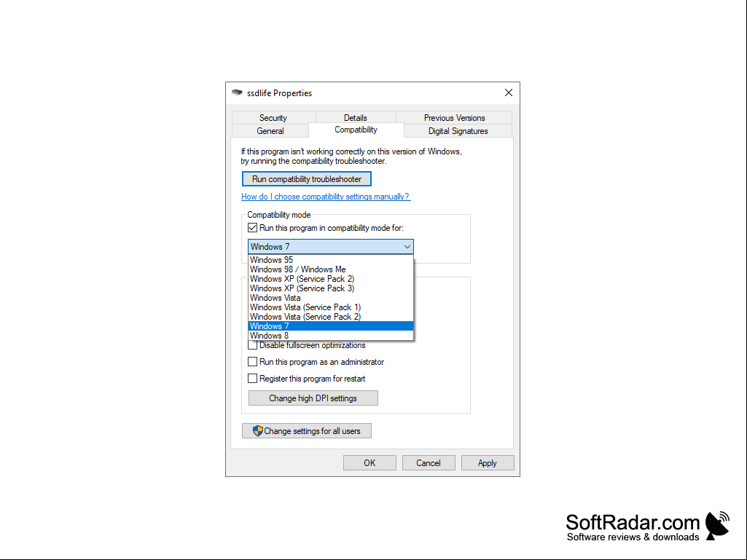This screenshot has width=747, height=560.
Task: Tick Register this program for restart
Action: point(252,379)
